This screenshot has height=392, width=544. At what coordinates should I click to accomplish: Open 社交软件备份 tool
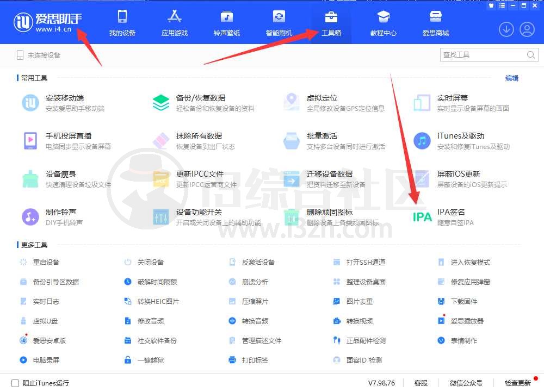150,341
